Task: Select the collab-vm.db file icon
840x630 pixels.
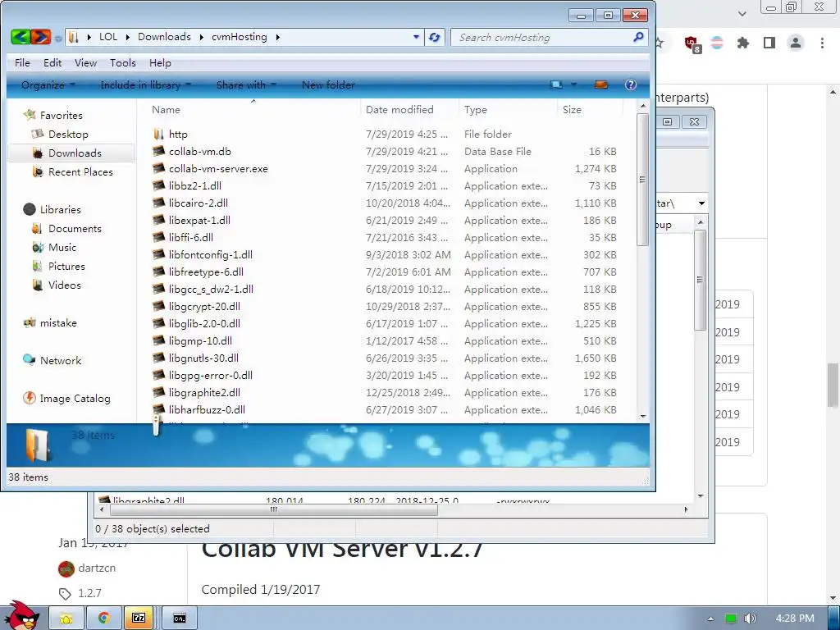Action: click(158, 151)
